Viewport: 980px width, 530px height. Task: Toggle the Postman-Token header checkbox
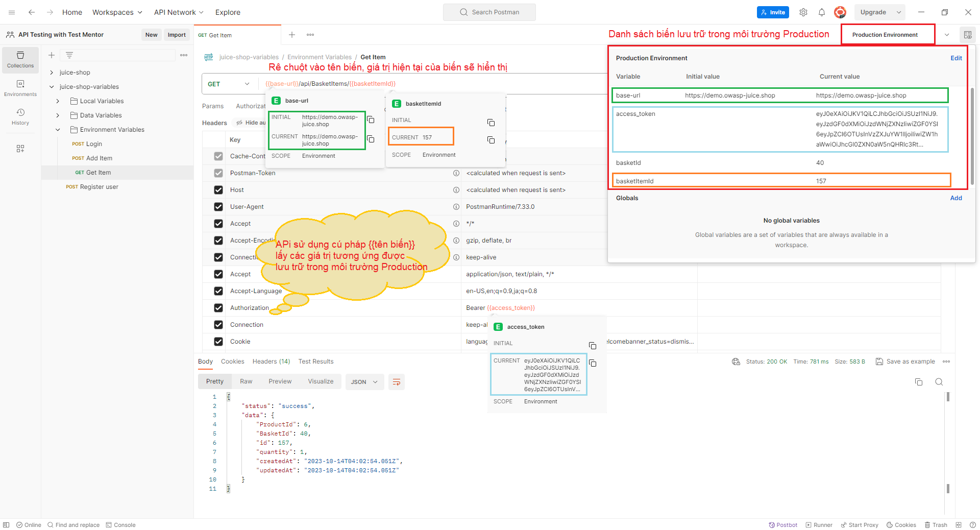(218, 173)
